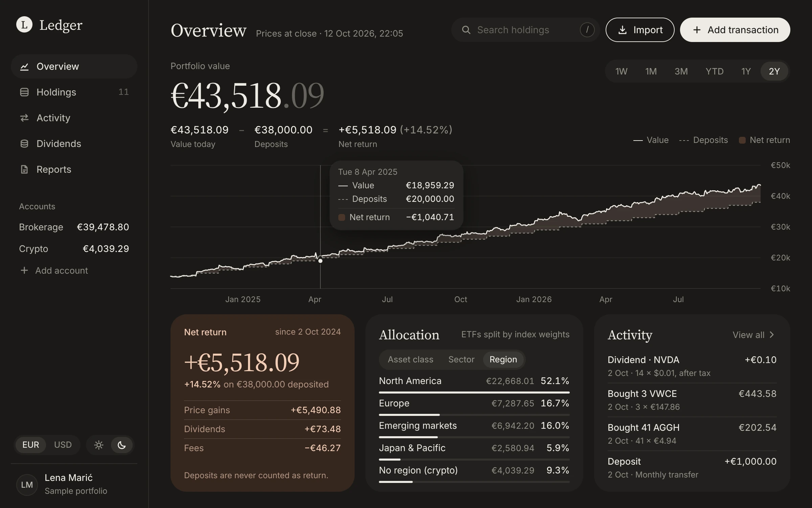Image resolution: width=812 pixels, height=508 pixels.
Task: Click the slash shortcut badge in search
Action: click(x=587, y=30)
